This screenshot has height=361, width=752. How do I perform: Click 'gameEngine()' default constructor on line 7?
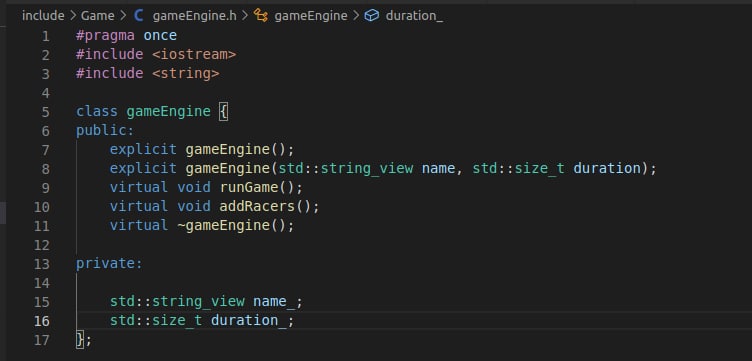[x=235, y=150]
